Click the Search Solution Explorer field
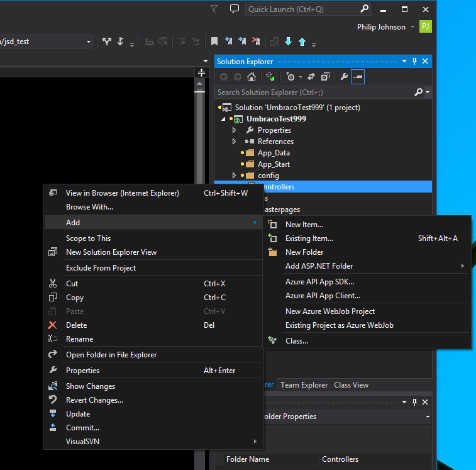476x470 pixels. 314,92
